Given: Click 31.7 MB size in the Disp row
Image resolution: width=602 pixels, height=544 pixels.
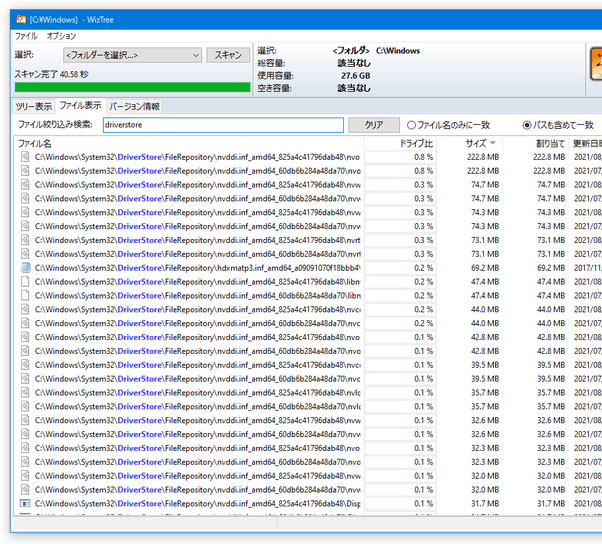Looking at the screenshot, I should (x=485, y=503).
